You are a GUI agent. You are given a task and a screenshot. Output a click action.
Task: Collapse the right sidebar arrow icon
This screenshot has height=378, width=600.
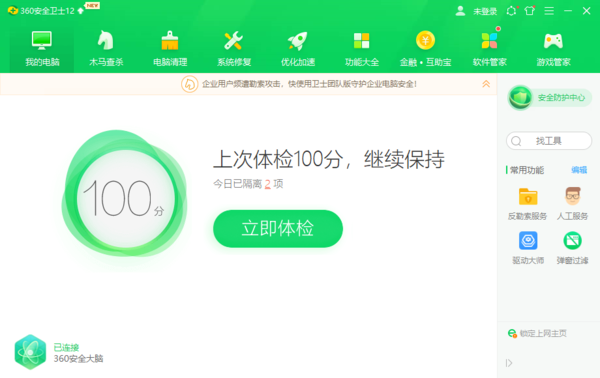[509, 363]
